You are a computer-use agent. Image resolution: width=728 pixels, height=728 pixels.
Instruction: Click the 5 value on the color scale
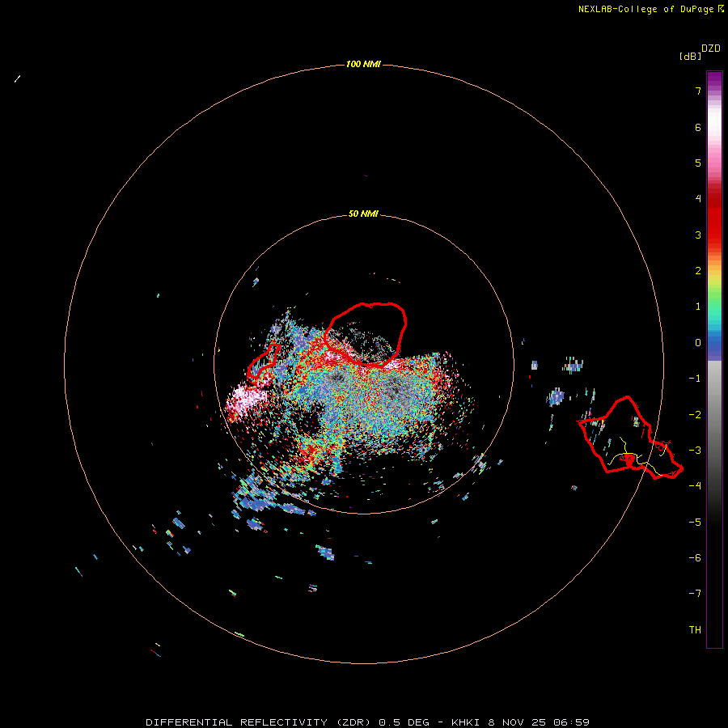698,163
